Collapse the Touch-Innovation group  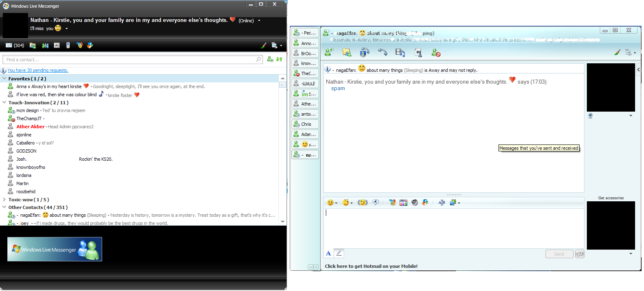[4, 103]
